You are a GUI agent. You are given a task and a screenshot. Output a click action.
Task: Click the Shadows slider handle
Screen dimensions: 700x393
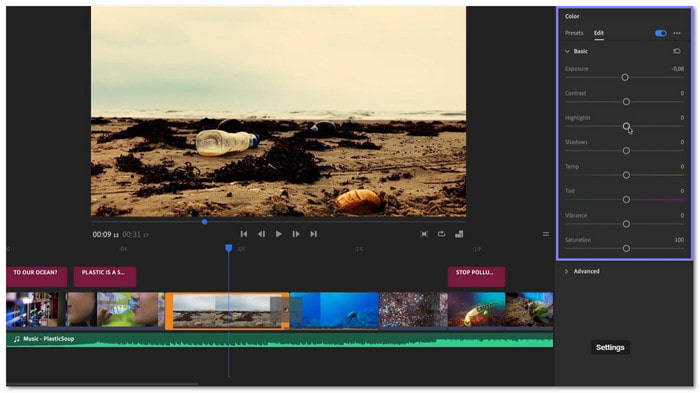[x=626, y=151]
